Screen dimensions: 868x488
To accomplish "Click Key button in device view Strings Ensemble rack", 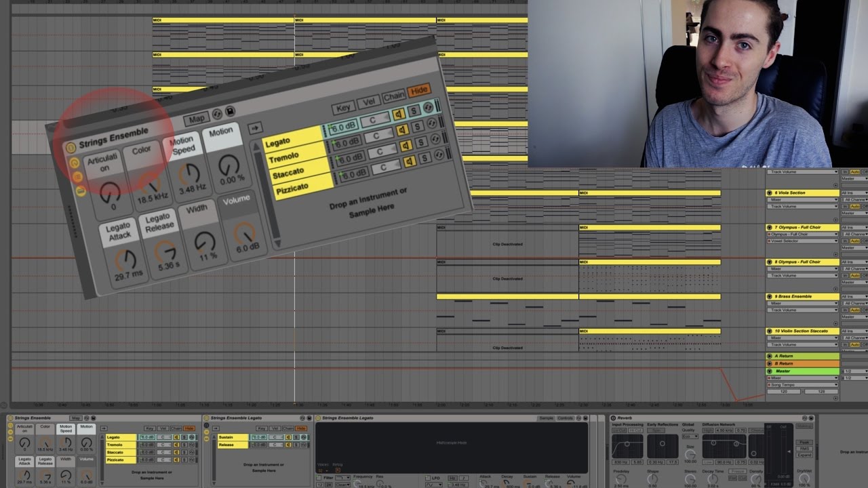I will (150, 428).
